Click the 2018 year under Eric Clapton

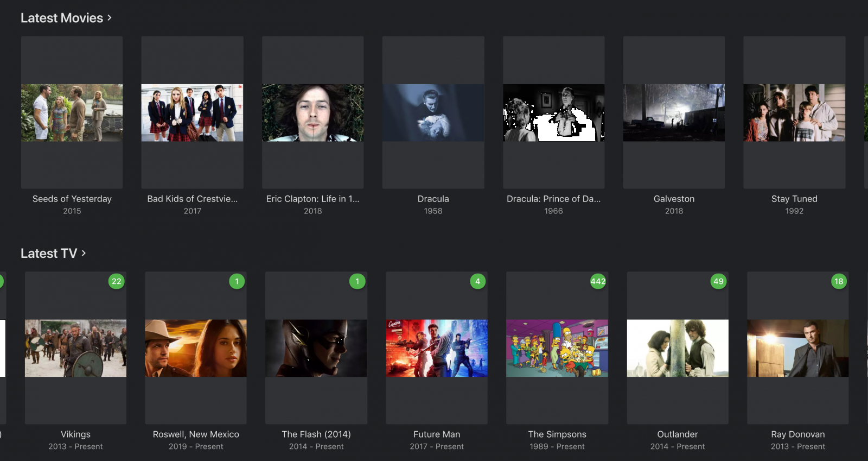313,211
